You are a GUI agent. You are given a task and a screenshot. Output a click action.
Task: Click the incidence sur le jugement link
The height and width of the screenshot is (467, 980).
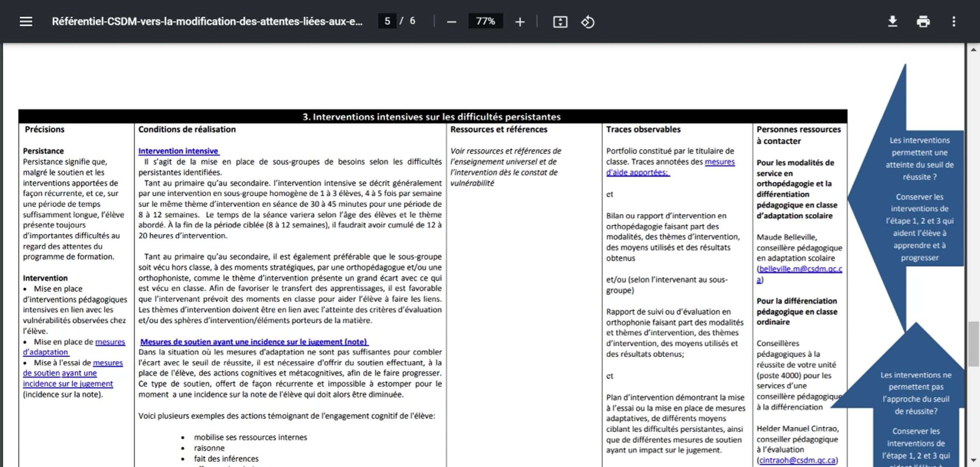pos(68,384)
